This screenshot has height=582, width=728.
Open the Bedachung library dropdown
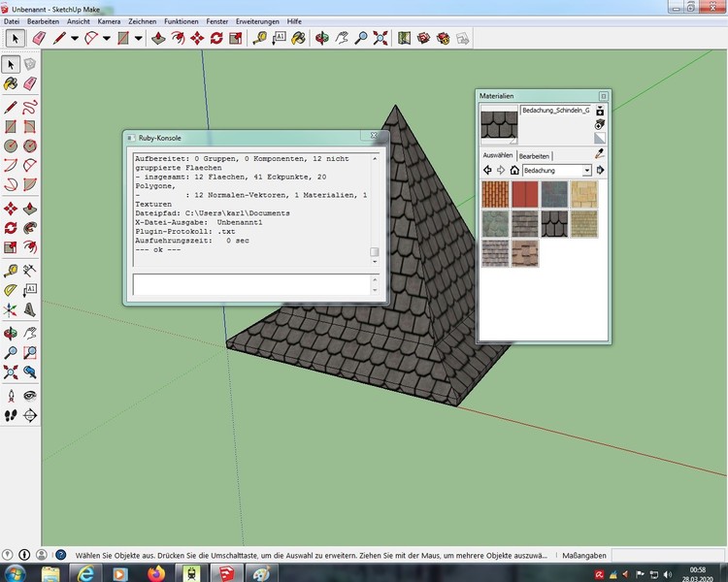(587, 171)
